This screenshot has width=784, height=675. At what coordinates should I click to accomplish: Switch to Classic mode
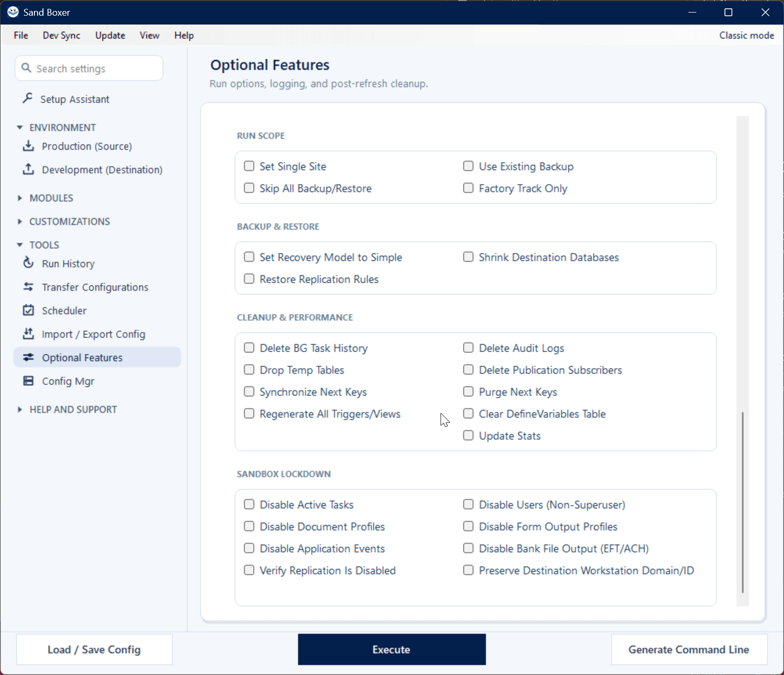(x=746, y=35)
